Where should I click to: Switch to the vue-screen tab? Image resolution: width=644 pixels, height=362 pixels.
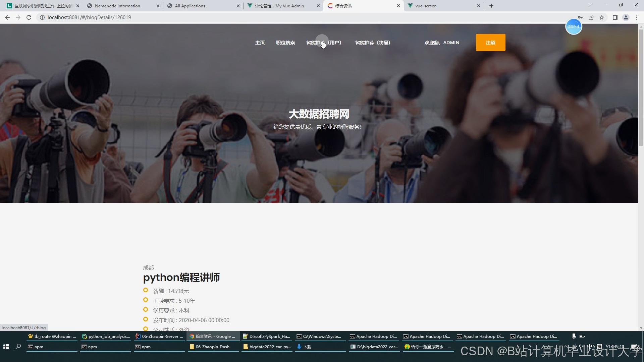426,6
